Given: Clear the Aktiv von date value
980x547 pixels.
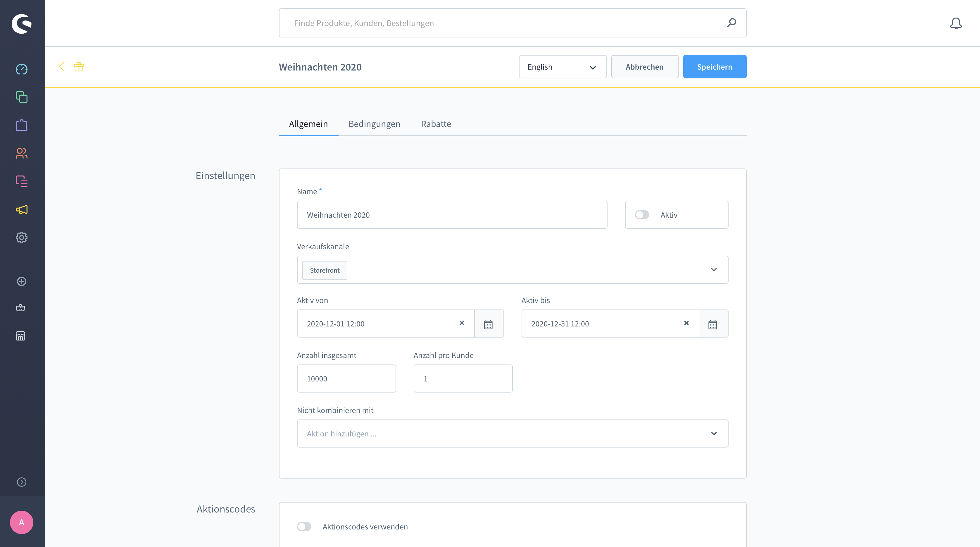Looking at the screenshot, I should (x=462, y=323).
